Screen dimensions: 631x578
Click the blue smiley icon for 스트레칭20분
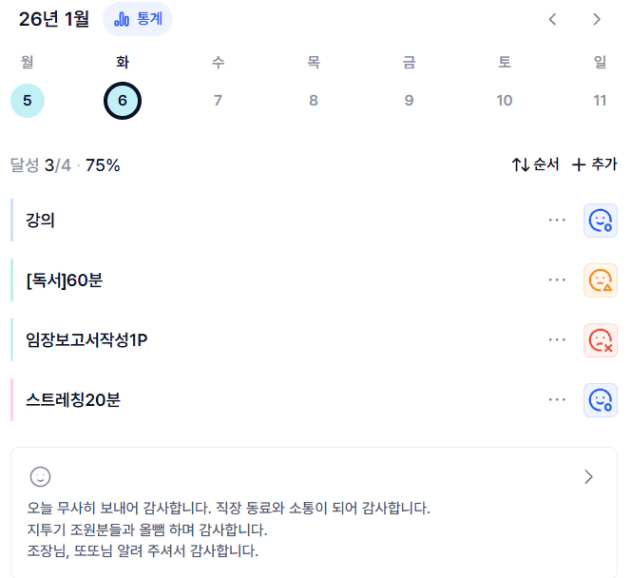[x=600, y=401]
